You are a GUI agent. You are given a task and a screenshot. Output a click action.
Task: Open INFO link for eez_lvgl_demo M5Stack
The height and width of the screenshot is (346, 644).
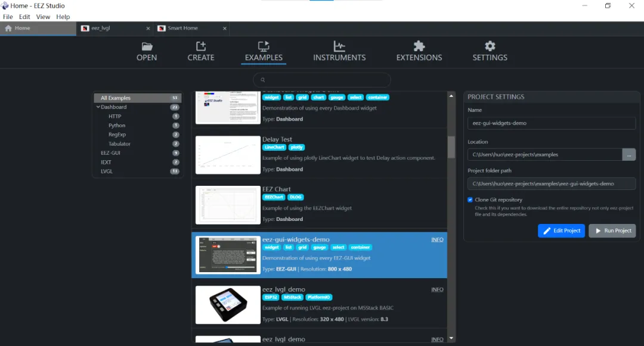click(x=437, y=289)
